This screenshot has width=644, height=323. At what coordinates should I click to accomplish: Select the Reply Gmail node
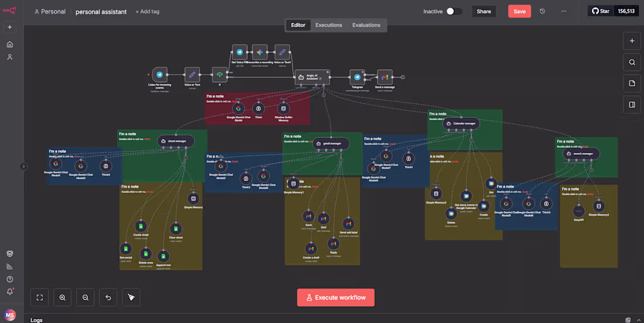(334, 244)
